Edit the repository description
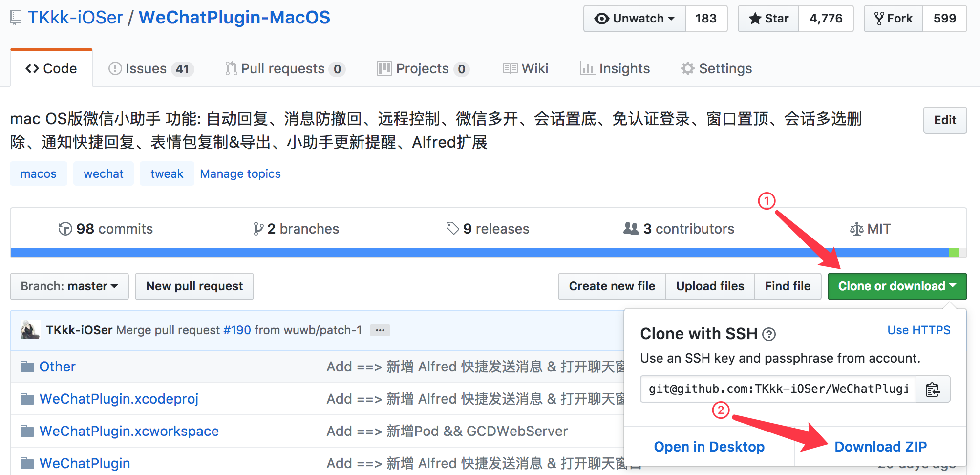This screenshot has width=980, height=475. tap(945, 120)
